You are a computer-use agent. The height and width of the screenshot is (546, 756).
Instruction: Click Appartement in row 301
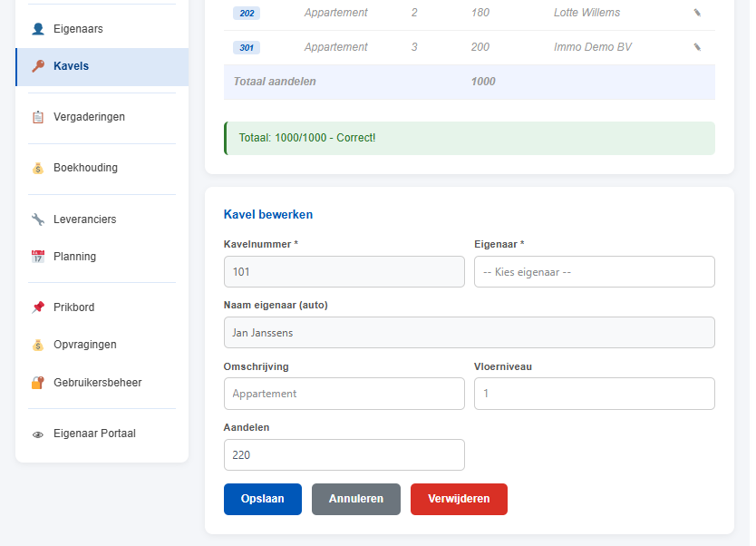coord(335,47)
